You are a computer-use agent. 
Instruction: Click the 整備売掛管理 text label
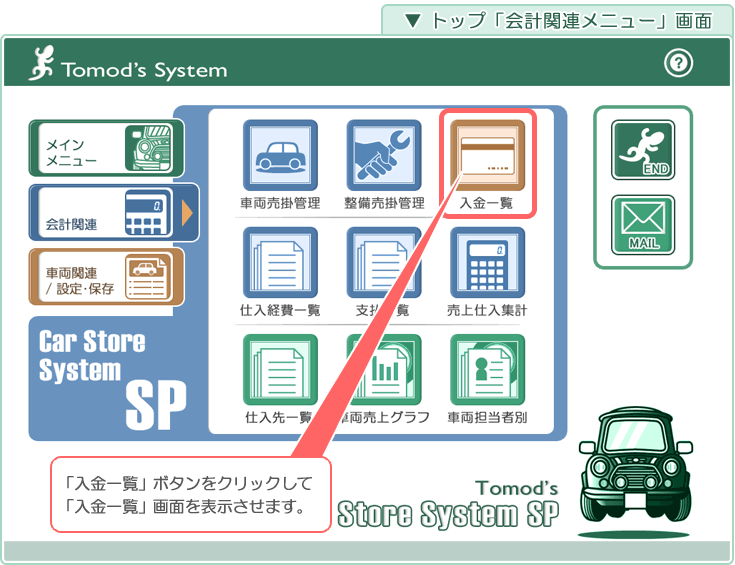coord(384,203)
